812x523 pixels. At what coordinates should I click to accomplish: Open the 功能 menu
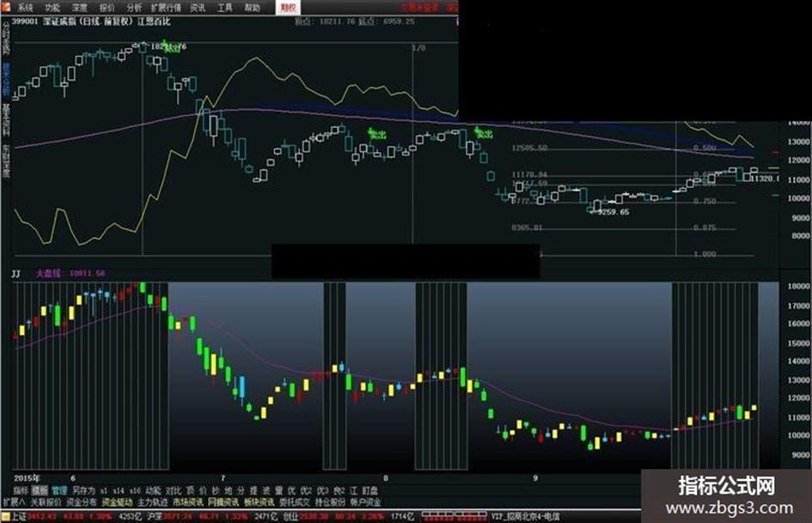click(x=52, y=7)
